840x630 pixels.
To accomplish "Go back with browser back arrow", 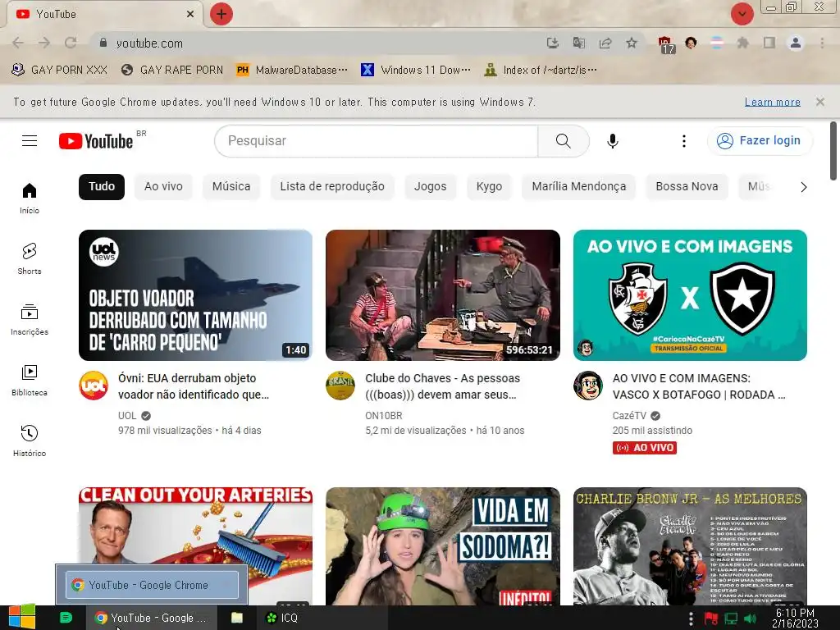I will point(18,43).
